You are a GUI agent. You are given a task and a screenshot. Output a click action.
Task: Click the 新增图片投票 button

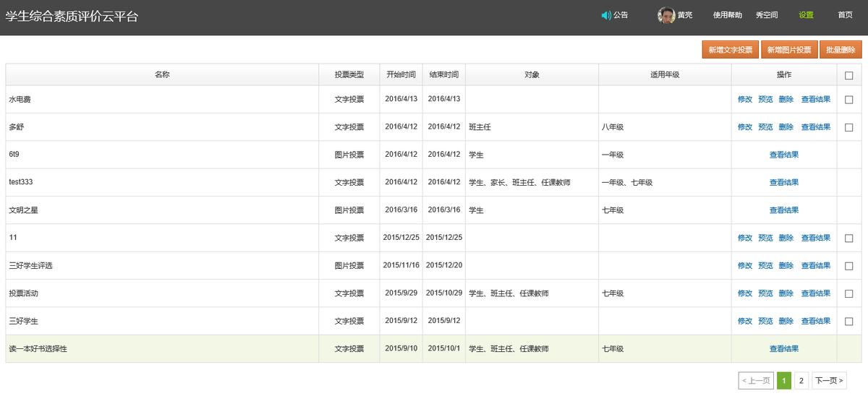pyautogui.click(x=789, y=50)
